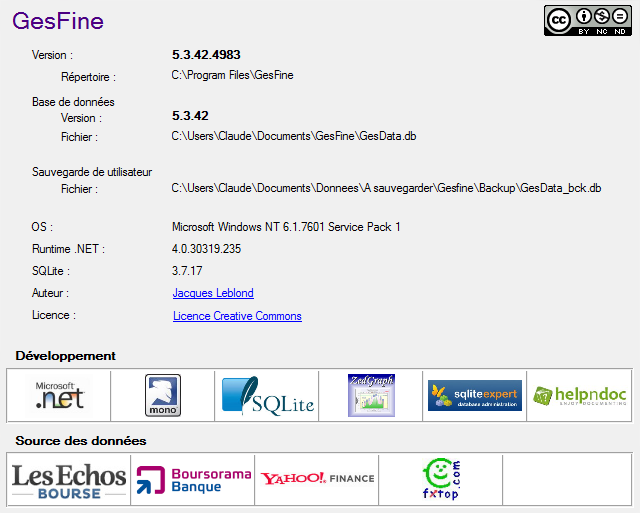Select the version number 5.3.42.4983
640x513 pixels.
[206, 55]
